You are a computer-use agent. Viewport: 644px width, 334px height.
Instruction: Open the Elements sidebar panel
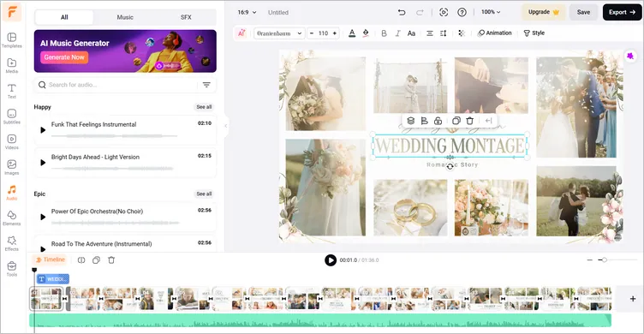click(x=11, y=218)
